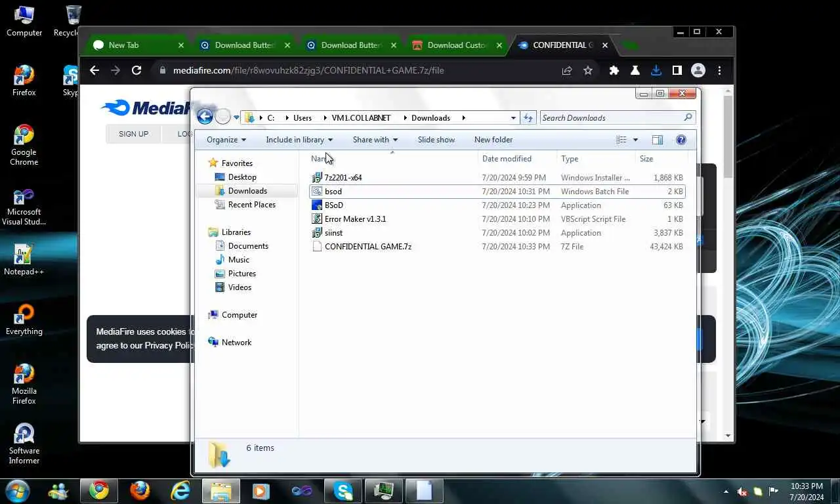Select Computer in navigation pane

(x=239, y=315)
